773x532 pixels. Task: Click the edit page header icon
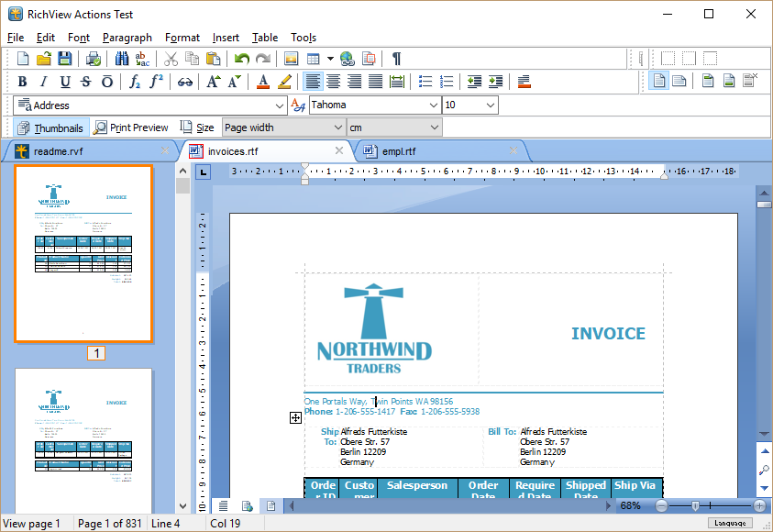coord(709,81)
